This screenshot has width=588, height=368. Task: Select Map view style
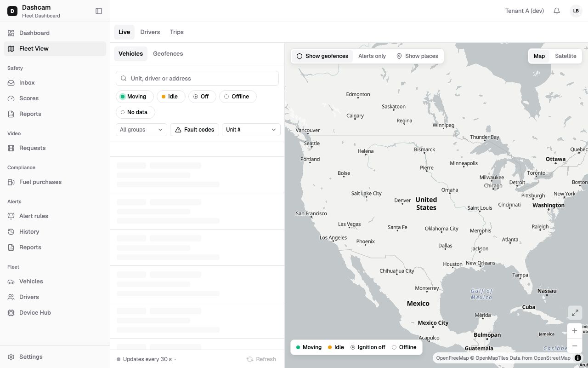coord(539,56)
